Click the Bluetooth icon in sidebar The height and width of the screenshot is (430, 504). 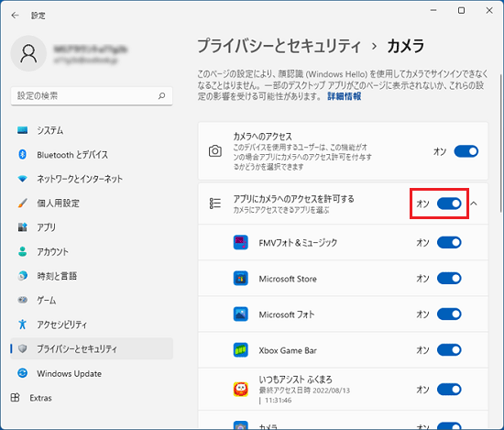[x=22, y=155]
